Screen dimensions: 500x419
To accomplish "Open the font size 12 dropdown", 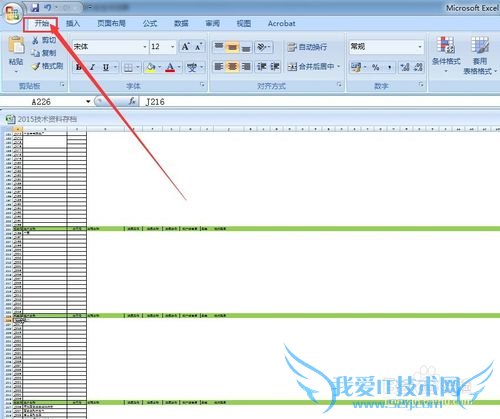I will point(172,47).
